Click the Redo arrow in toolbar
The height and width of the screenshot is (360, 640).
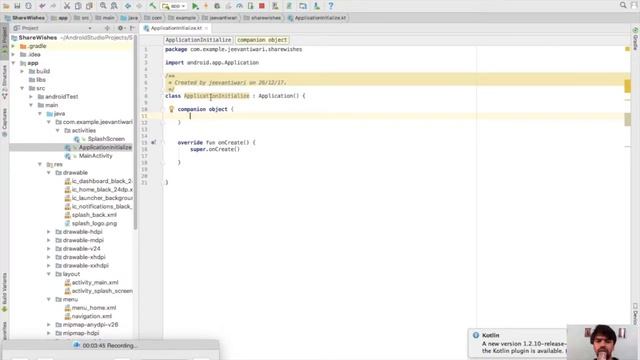point(53,6)
